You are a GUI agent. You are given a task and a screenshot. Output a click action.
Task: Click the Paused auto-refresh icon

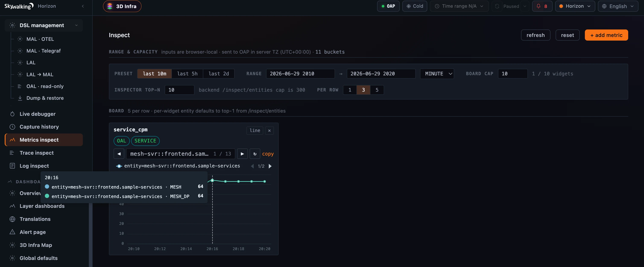tap(497, 6)
